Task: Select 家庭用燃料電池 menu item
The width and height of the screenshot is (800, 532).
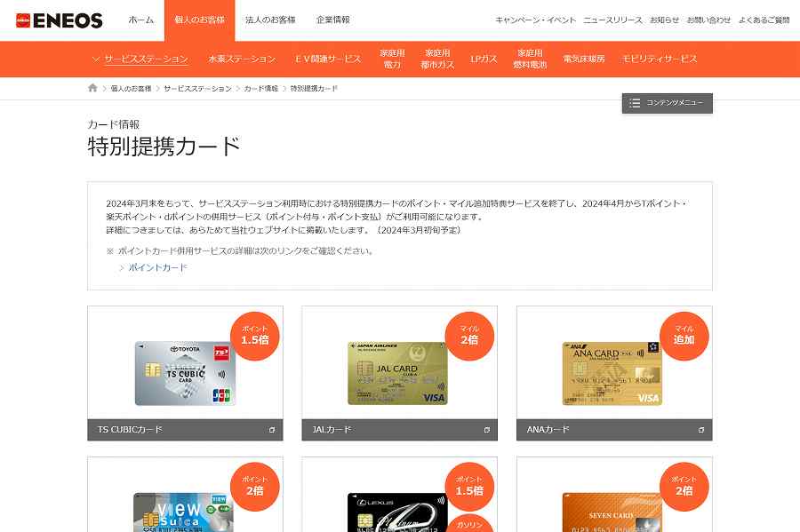Action: click(530, 60)
